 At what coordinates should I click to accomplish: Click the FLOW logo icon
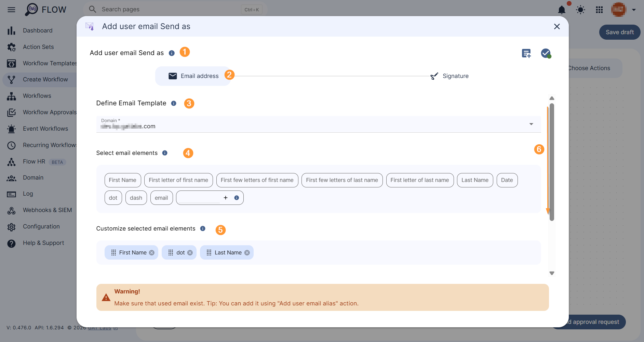point(31,9)
